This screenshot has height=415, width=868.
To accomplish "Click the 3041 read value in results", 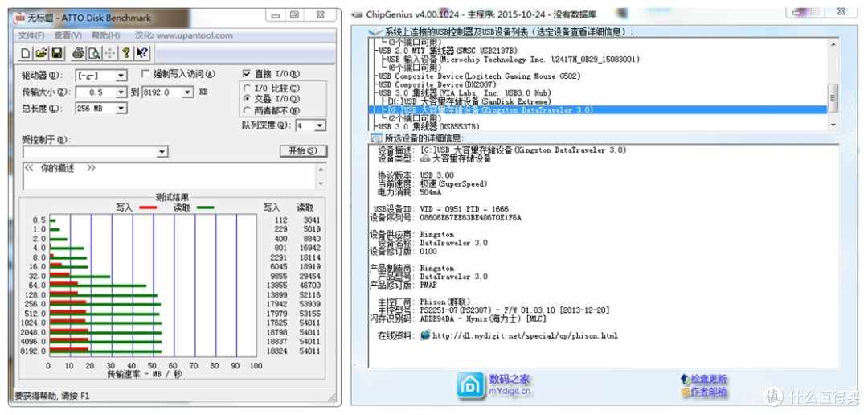I will tap(312, 220).
